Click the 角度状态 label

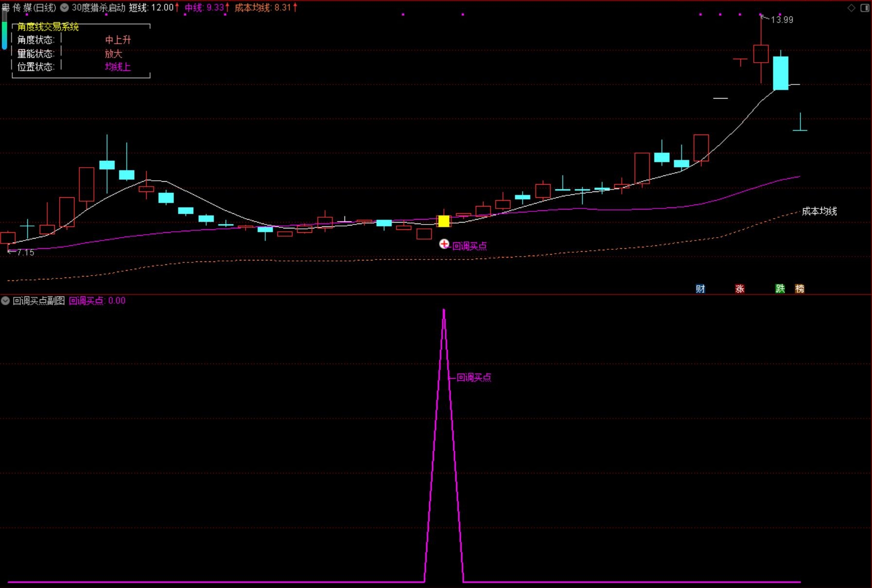[35, 40]
